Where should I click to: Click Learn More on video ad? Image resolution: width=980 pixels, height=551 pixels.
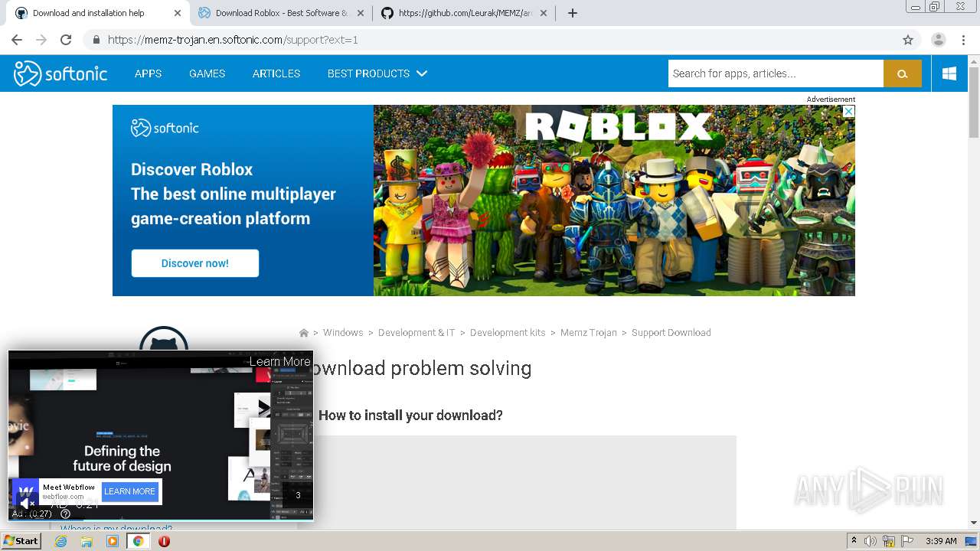tap(280, 361)
